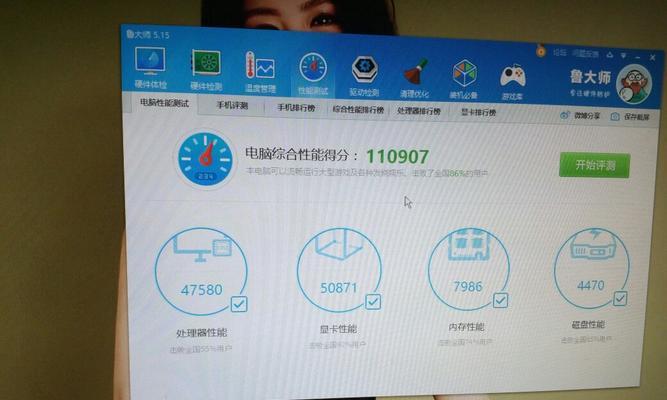Click the disk score 4470
Viewport: 667px width, 400px height.
(x=591, y=285)
